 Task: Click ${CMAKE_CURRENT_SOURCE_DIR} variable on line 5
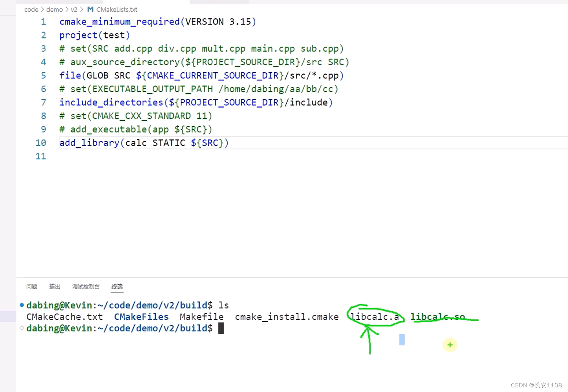coord(210,76)
